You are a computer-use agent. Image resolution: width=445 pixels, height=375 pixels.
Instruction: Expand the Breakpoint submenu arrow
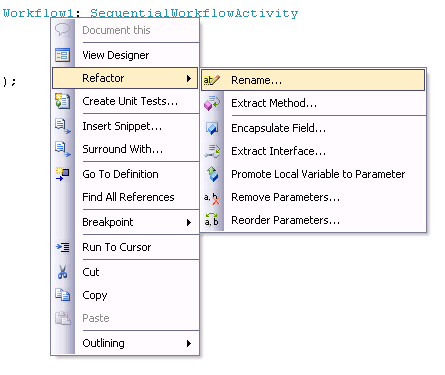189,222
